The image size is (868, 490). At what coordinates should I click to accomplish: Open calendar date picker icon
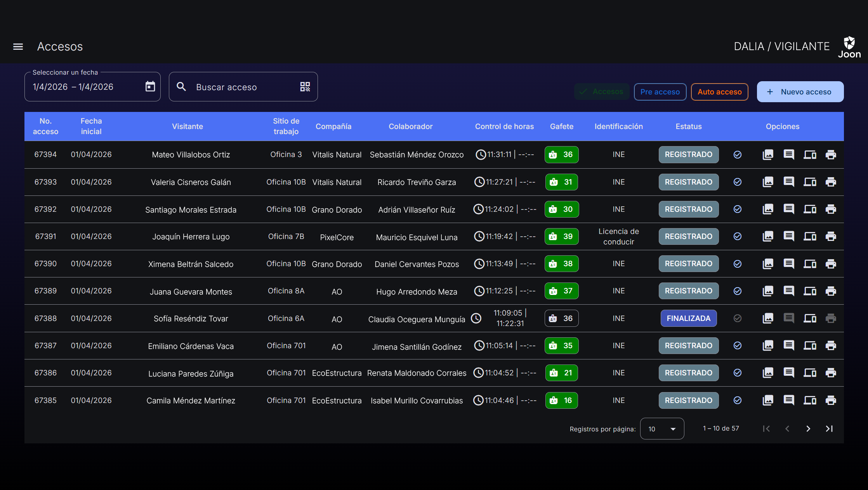tap(150, 86)
